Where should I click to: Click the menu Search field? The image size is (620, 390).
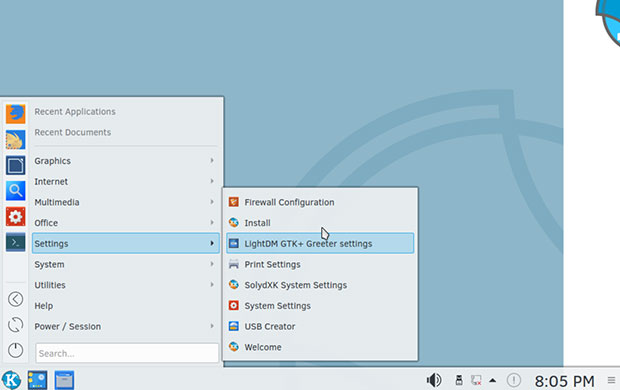[x=127, y=353]
